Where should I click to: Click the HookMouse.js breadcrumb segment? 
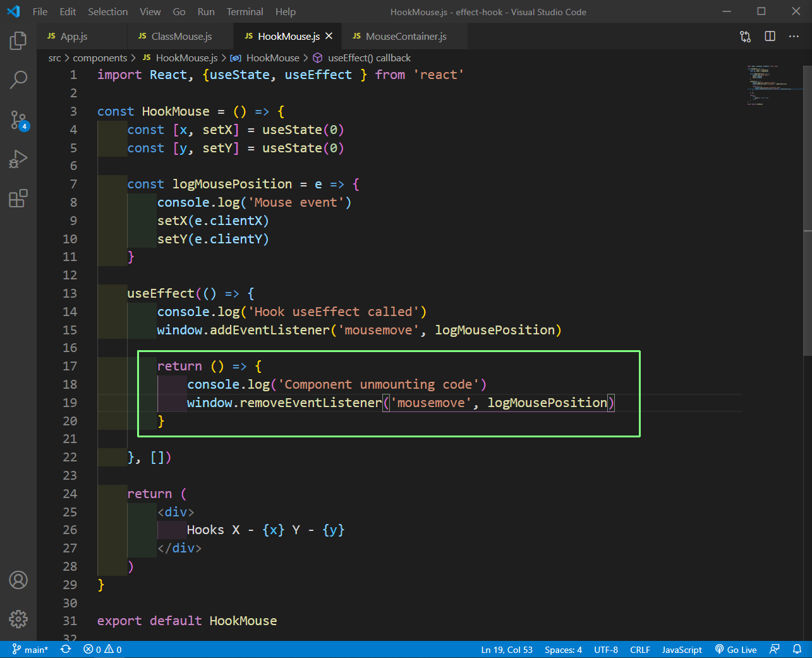click(180, 58)
